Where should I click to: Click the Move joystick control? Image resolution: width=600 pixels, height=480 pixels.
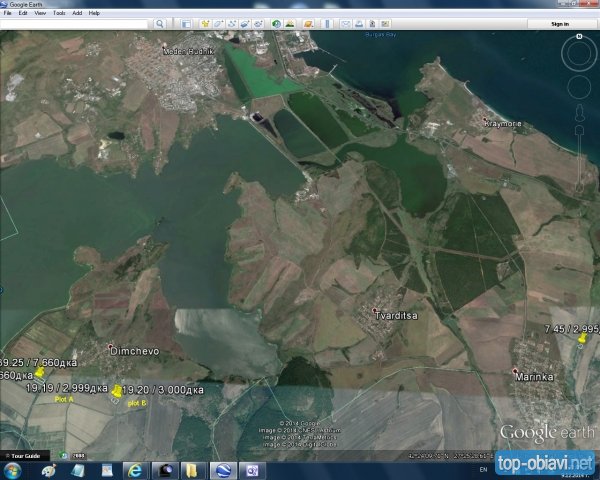pos(579,87)
